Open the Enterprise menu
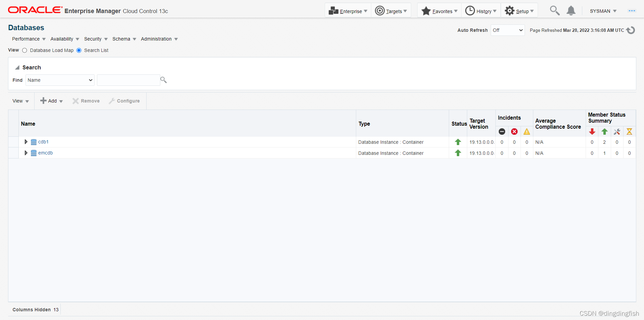This screenshot has width=644, height=320. 348,11
